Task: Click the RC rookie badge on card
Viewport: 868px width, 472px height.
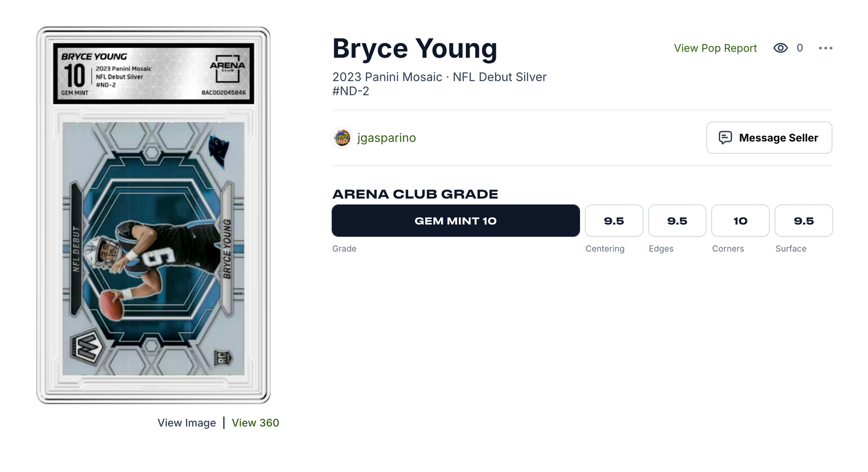Action: (223, 358)
